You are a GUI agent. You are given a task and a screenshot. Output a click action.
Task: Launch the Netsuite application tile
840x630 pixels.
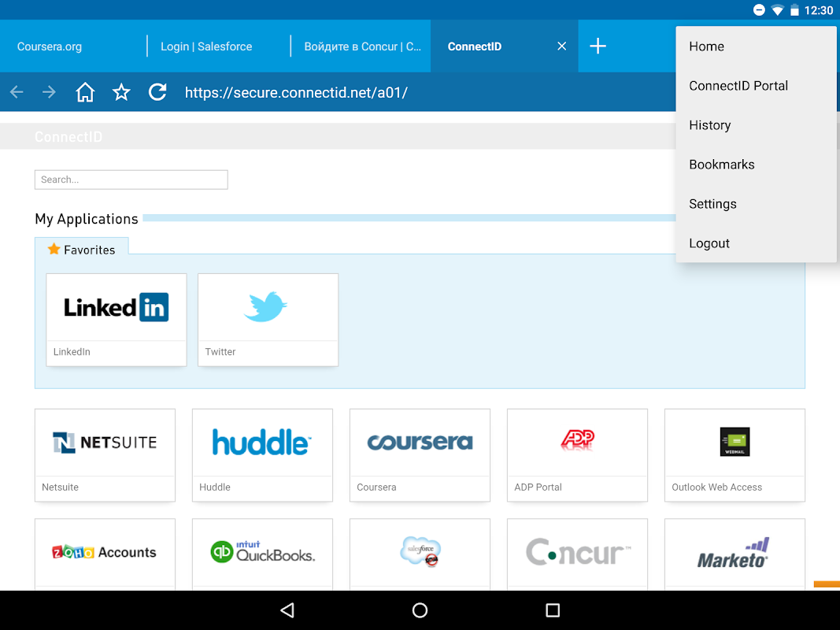[x=105, y=455]
